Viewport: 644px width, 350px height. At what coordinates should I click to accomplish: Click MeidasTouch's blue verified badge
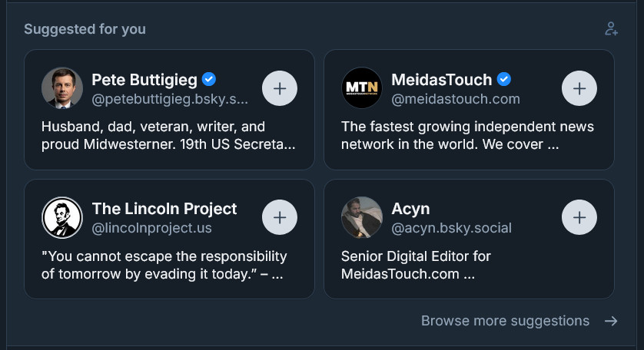click(x=504, y=79)
